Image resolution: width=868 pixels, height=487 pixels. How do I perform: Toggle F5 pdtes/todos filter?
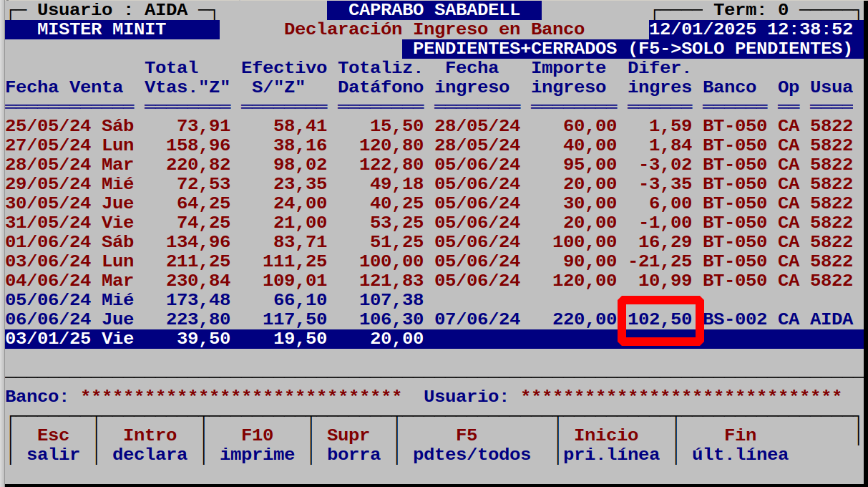[x=472, y=445]
